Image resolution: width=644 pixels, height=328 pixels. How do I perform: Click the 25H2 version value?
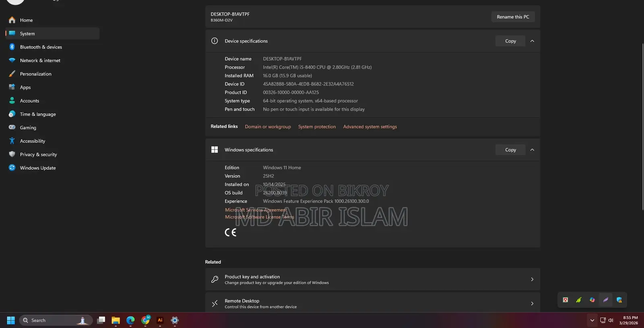pos(268,176)
